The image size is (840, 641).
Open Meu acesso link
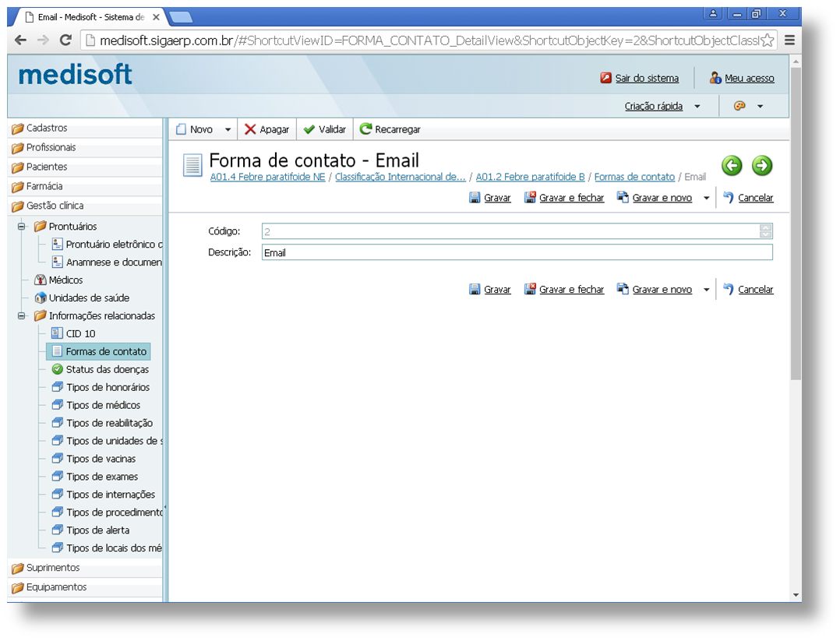click(749, 78)
